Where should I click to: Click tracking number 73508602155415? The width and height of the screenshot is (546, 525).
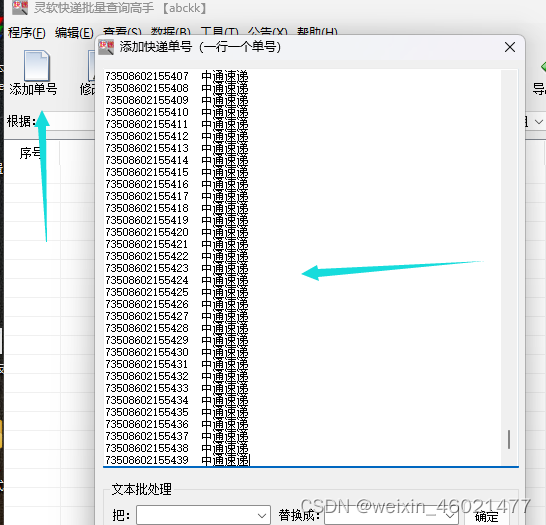[x=147, y=172]
